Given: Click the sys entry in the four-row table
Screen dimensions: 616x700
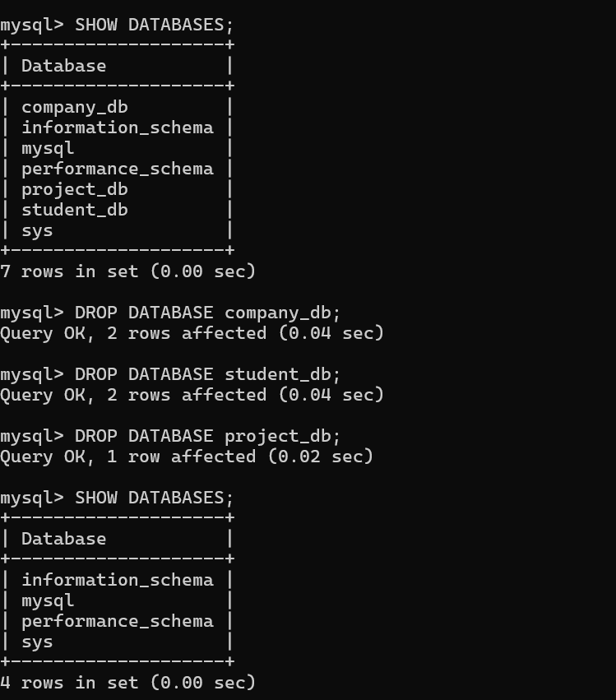Looking at the screenshot, I should (x=37, y=642).
